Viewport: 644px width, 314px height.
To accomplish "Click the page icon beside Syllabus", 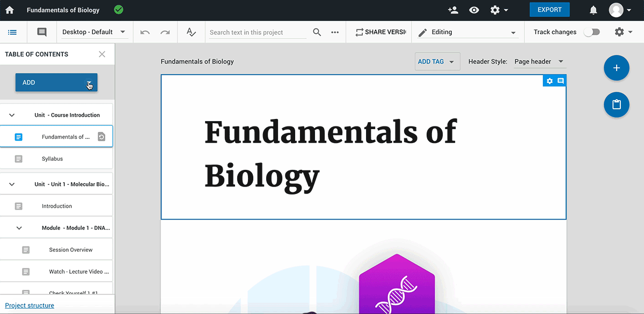I will (x=19, y=159).
